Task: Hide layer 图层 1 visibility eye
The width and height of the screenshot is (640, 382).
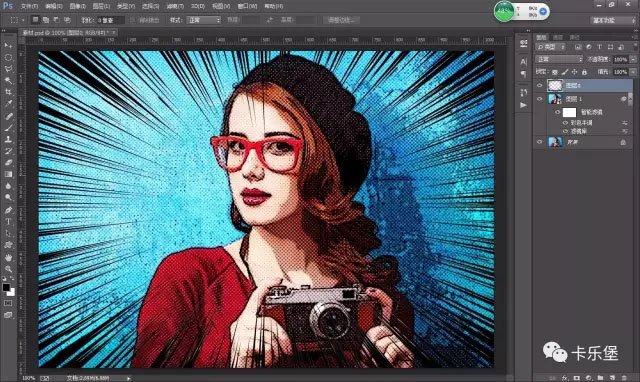Action: 540,99
